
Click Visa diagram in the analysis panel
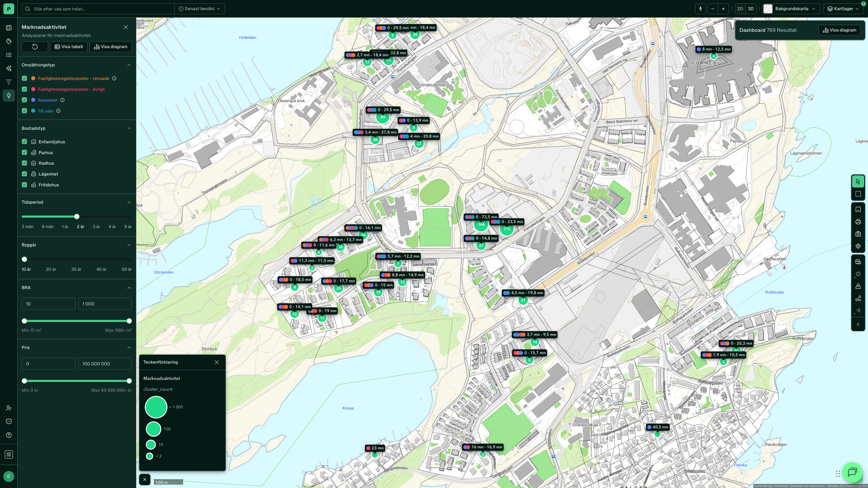coord(111,47)
